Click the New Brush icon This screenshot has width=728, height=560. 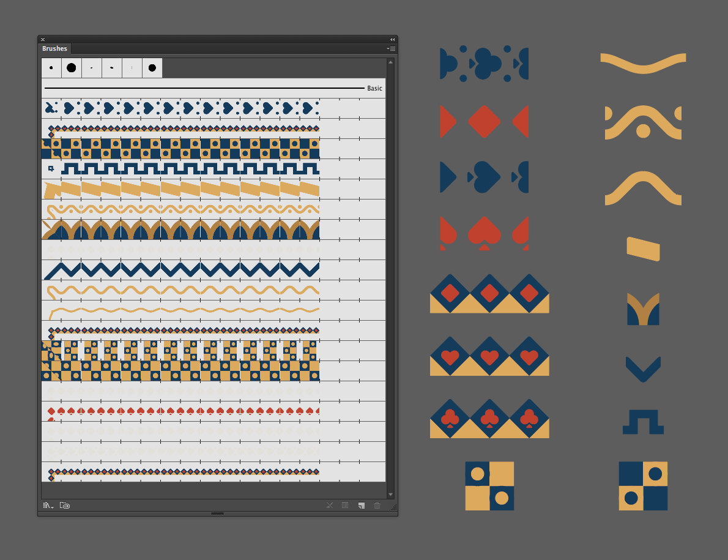pos(361,505)
